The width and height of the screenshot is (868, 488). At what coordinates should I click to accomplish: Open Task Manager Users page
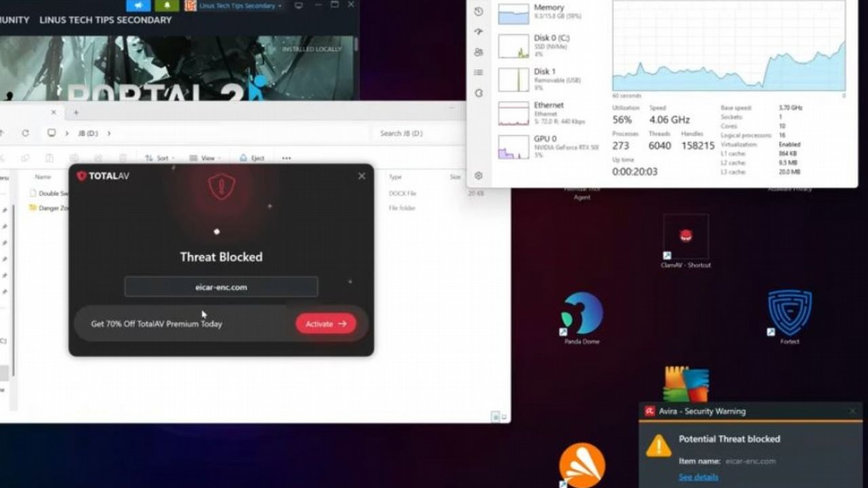coord(479,52)
